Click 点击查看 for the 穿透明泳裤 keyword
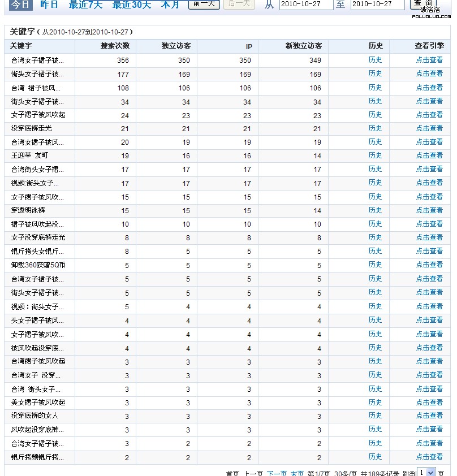Image resolution: width=457 pixels, height=476 pixels. click(x=429, y=210)
